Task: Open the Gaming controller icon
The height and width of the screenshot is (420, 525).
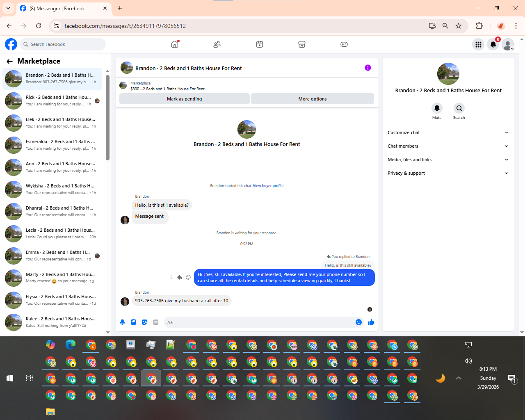Action: pyautogui.click(x=344, y=44)
